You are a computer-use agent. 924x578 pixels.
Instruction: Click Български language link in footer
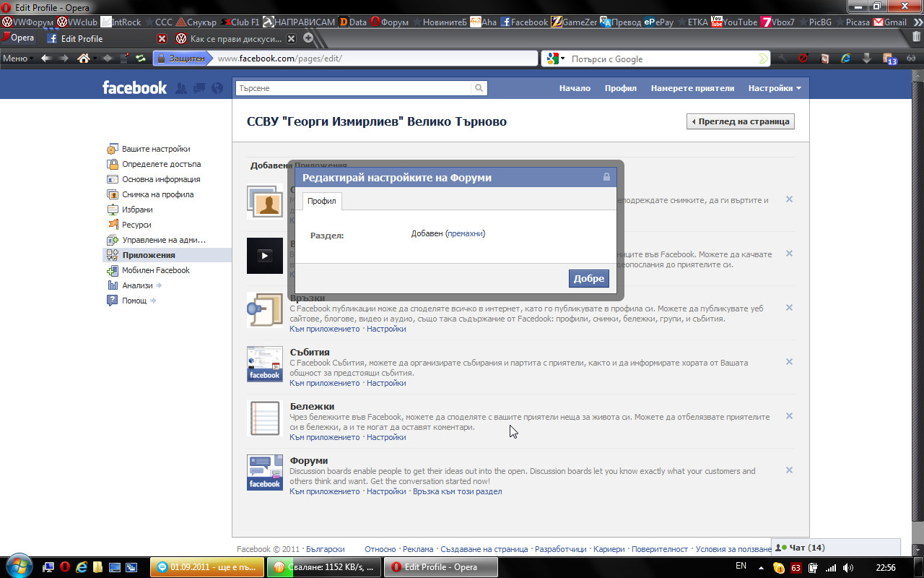324,549
